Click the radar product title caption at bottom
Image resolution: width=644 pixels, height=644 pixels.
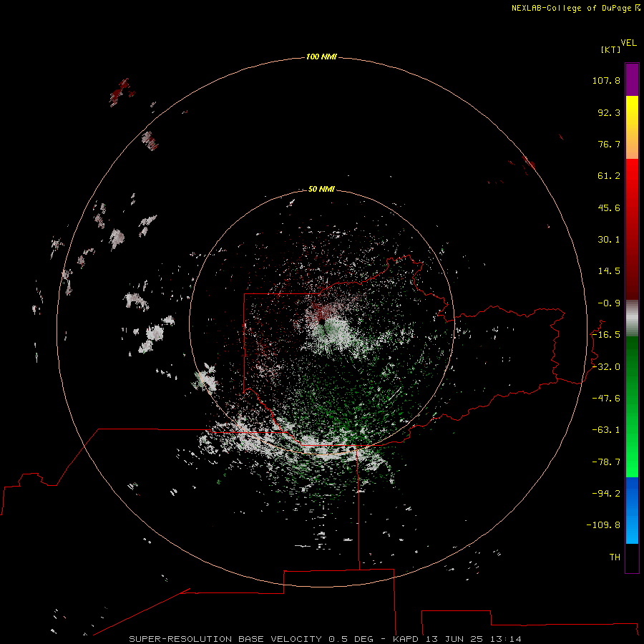[x=325, y=639]
